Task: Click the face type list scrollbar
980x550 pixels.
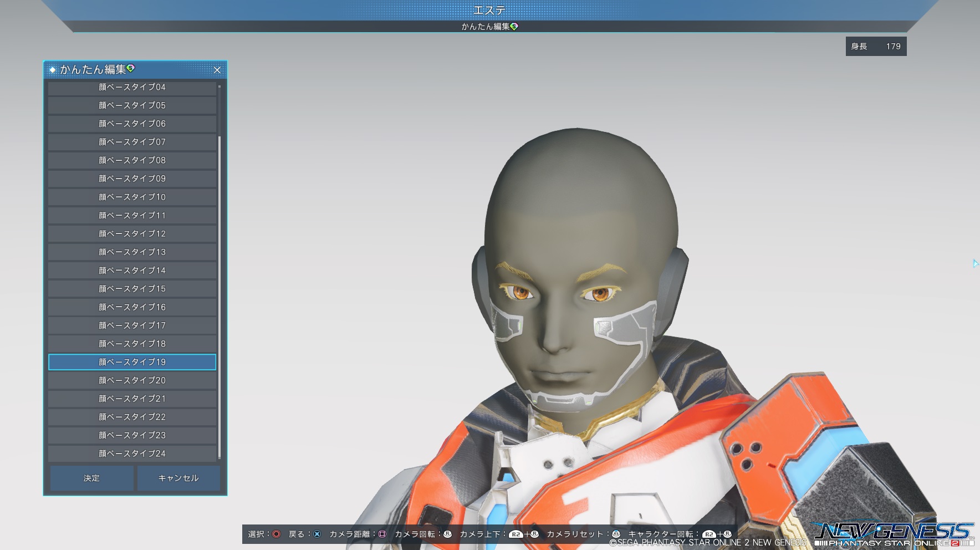Action: (x=220, y=294)
